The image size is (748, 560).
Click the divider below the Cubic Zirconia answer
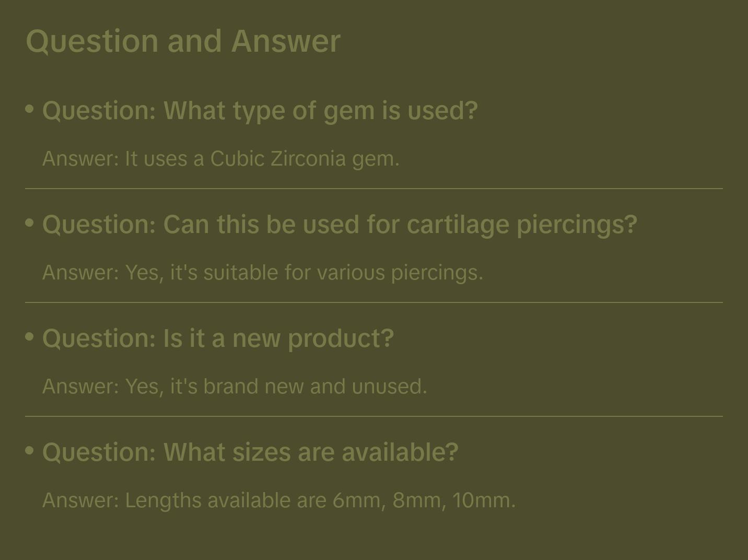[x=374, y=189]
